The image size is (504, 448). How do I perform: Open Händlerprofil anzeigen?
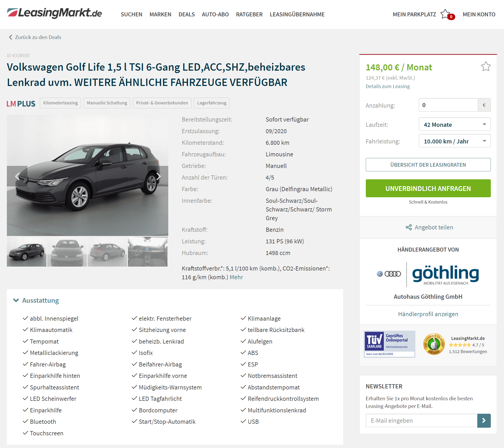coord(428,314)
